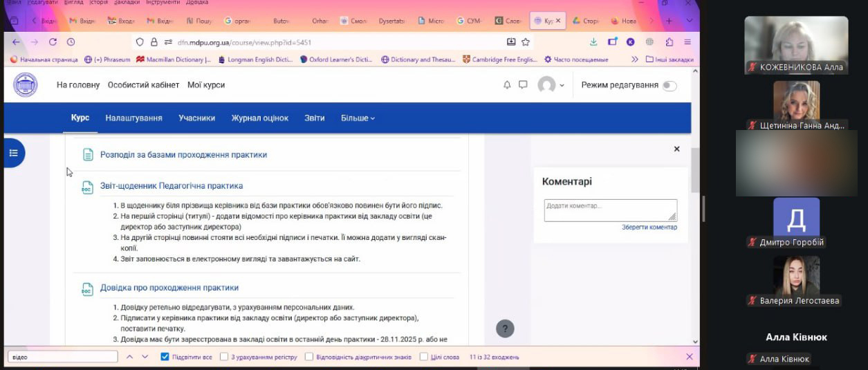Open the course index sidebar drawer
868x370 pixels.
pos(13,153)
